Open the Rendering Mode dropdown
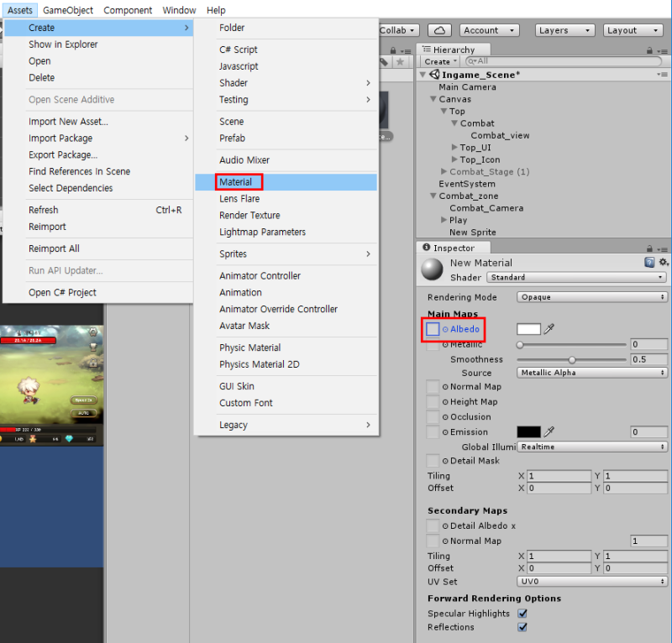 [591, 297]
